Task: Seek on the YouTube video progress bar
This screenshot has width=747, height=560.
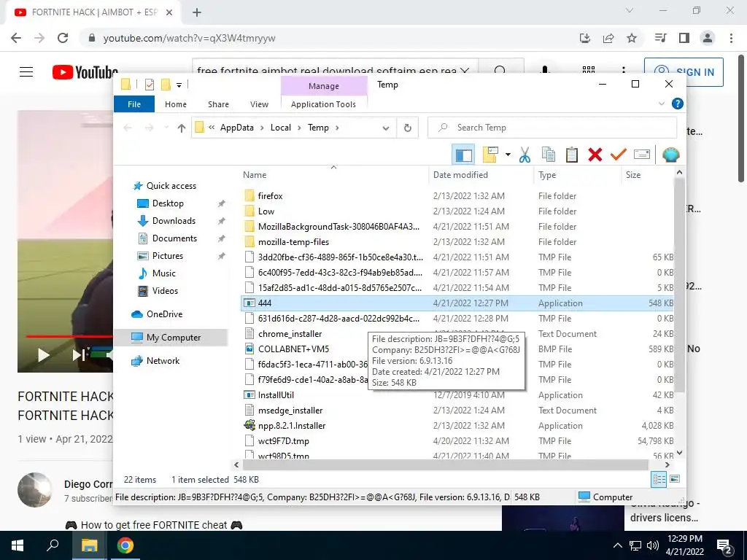Action: [69, 336]
